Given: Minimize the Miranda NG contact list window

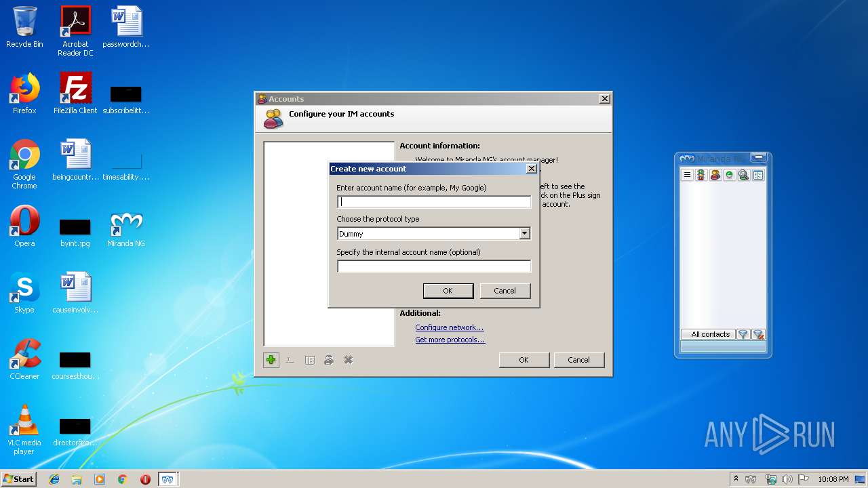Looking at the screenshot, I should tap(759, 158).
